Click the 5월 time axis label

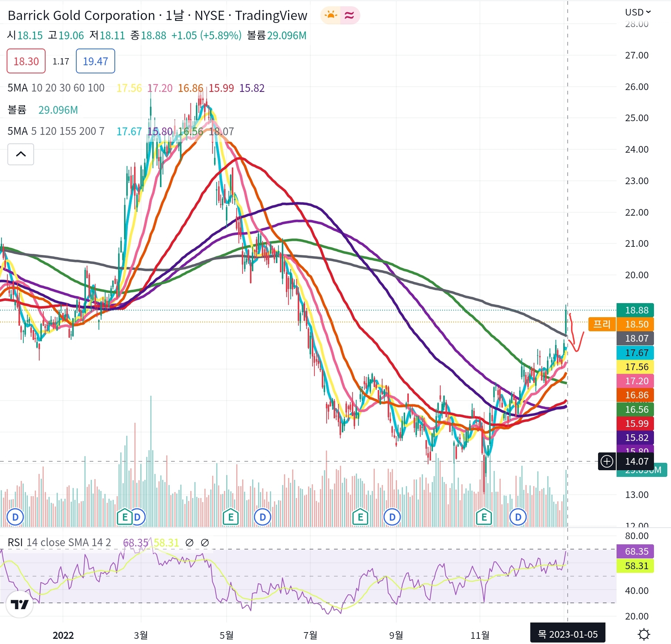pyautogui.click(x=226, y=635)
